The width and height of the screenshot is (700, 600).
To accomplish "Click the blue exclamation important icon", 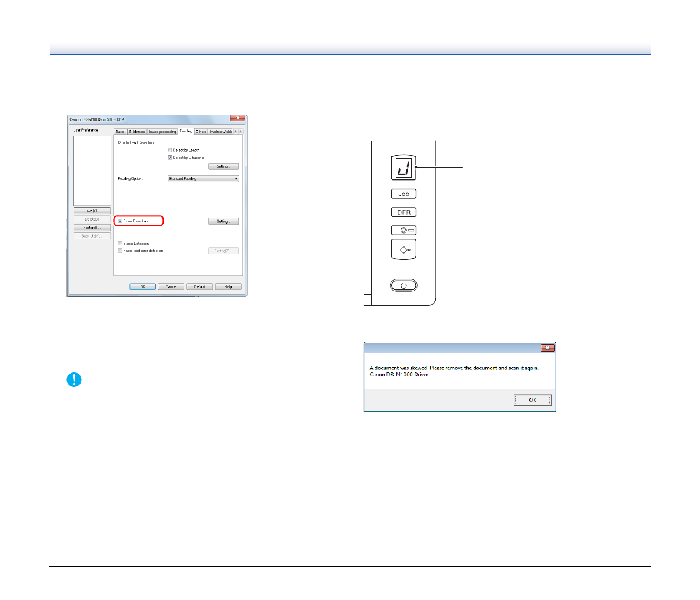I will coord(74,380).
